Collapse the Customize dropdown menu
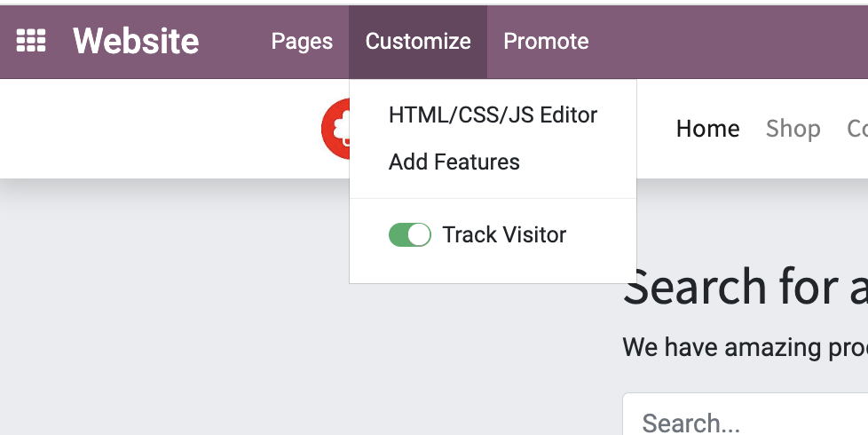This screenshot has height=435, width=868. 418,42
